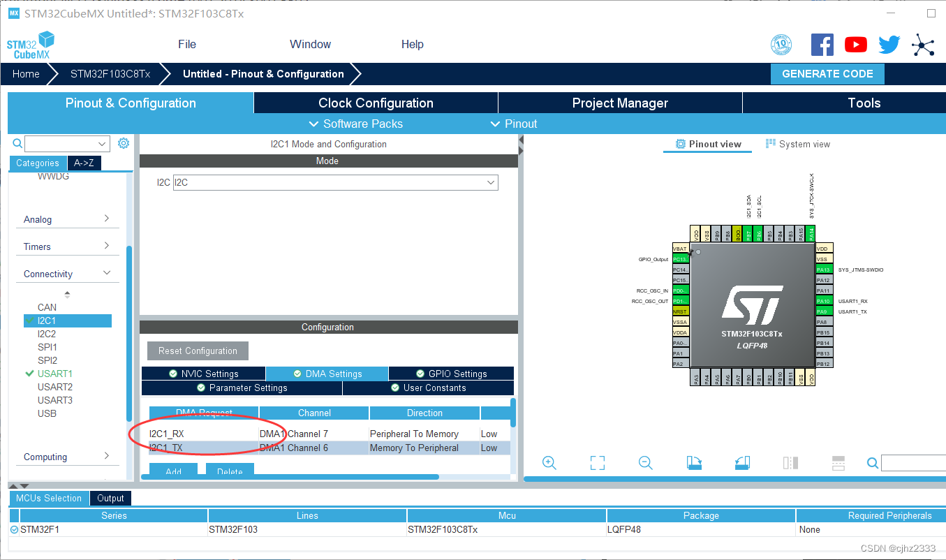Click the PB12 pin on chip
The height and width of the screenshot is (560, 946).
[x=823, y=364]
